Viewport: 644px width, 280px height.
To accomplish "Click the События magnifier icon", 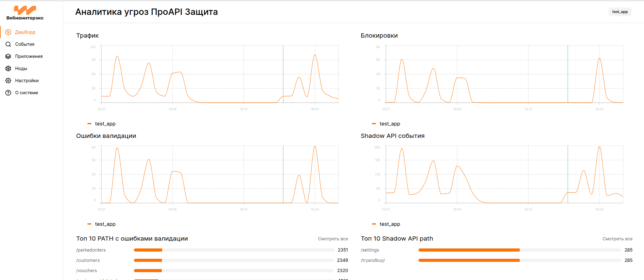I will (x=8, y=44).
